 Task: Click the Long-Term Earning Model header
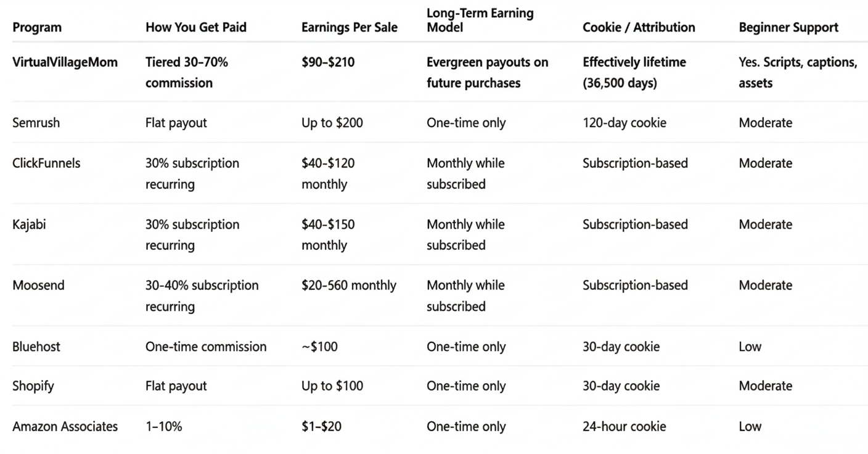(x=480, y=20)
